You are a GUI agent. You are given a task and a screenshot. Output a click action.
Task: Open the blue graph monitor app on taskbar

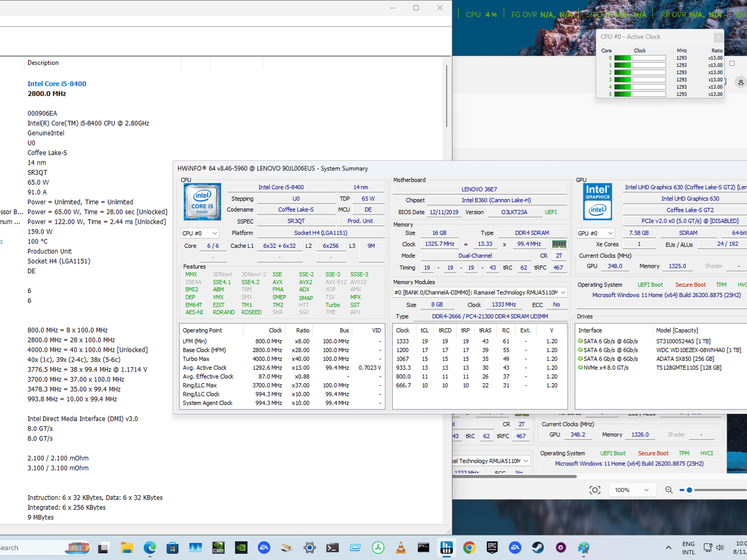(196, 548)
